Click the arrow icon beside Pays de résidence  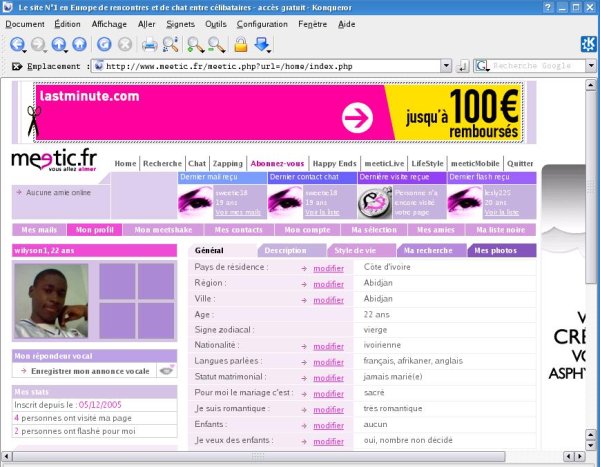[x=304, y=269]
